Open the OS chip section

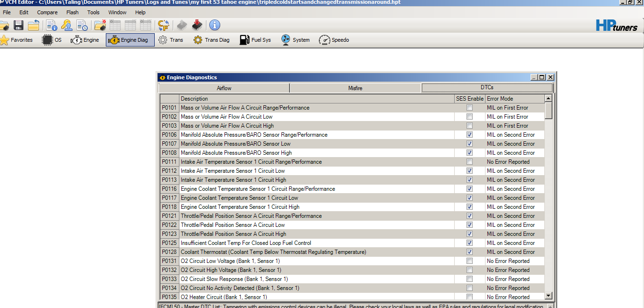pos(52,40)
